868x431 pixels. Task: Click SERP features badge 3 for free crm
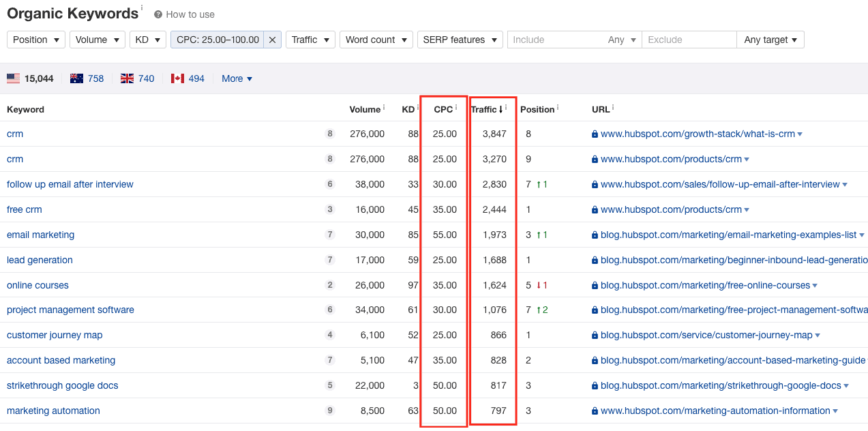(x=330, y=209)
